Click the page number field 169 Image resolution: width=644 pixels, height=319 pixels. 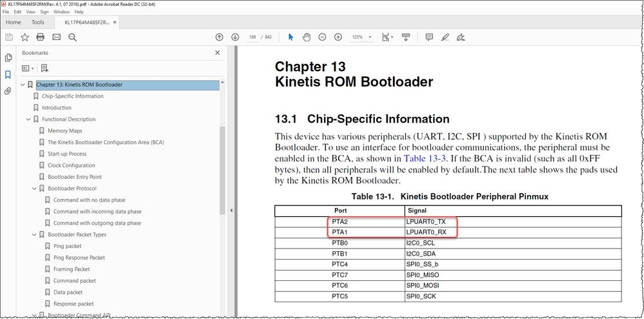point(252,37)
